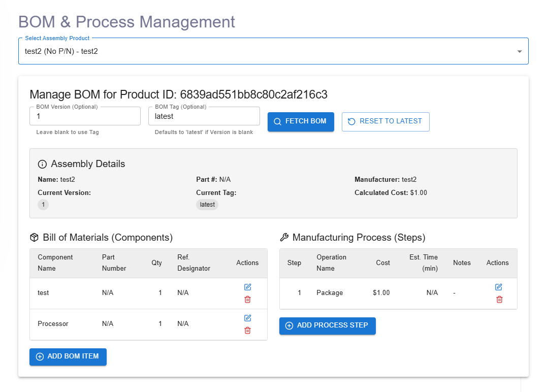
Task: Click the Part Number column header
Action: pyautogui.click(x=114, y=263)
